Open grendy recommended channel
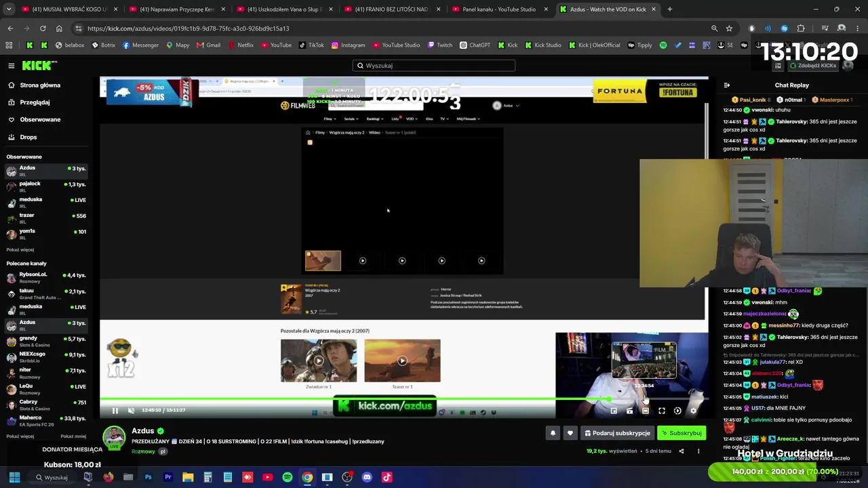This screenshot has width=868, height=488. [46, 341]
